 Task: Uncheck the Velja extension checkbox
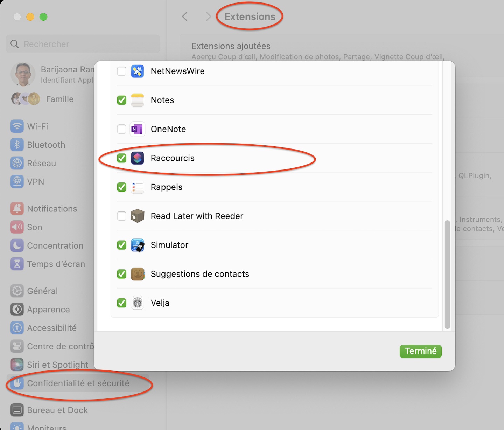pos(122,303)
